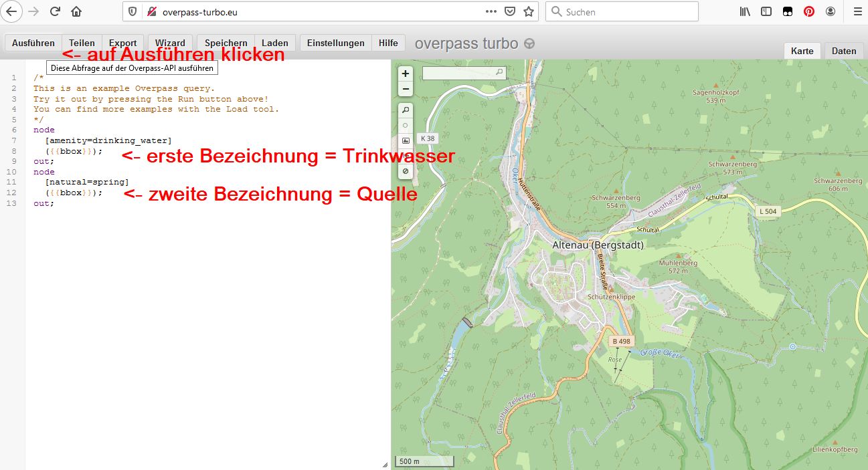Image resolution: width=868 pixels, height=470 pixels.
Task: Launch the query Wizard
Action: 170,43
